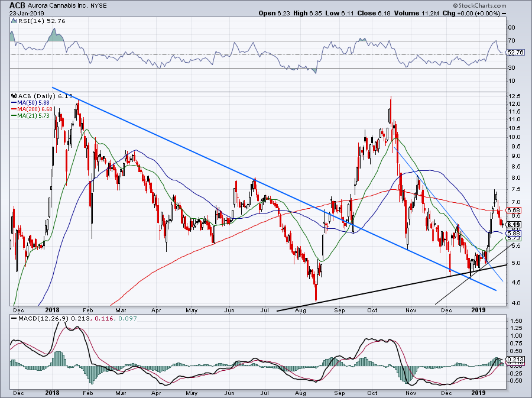Click the 10.5 price axis label

coord(514,128)
